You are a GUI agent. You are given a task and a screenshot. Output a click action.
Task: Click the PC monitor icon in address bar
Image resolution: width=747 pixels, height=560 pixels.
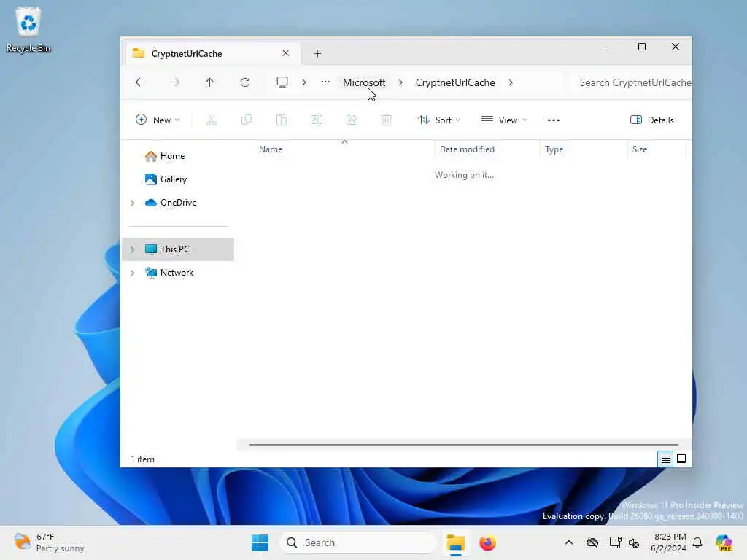click(282, 82)
